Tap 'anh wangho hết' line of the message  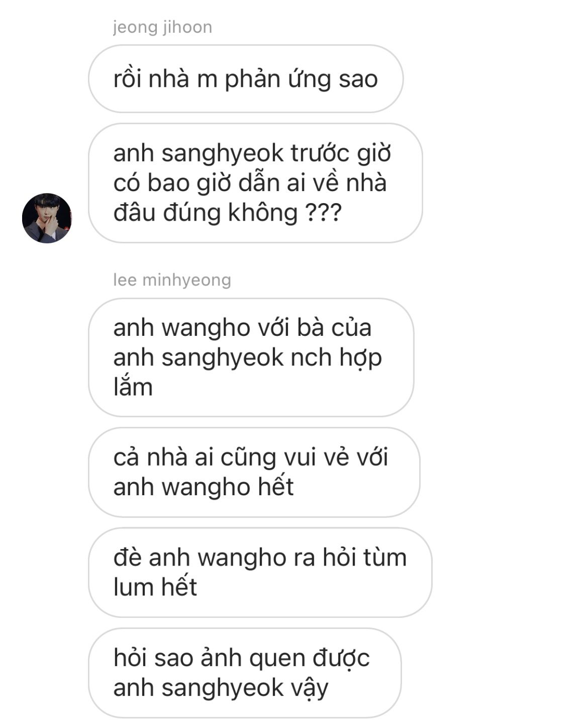point(204,487)
